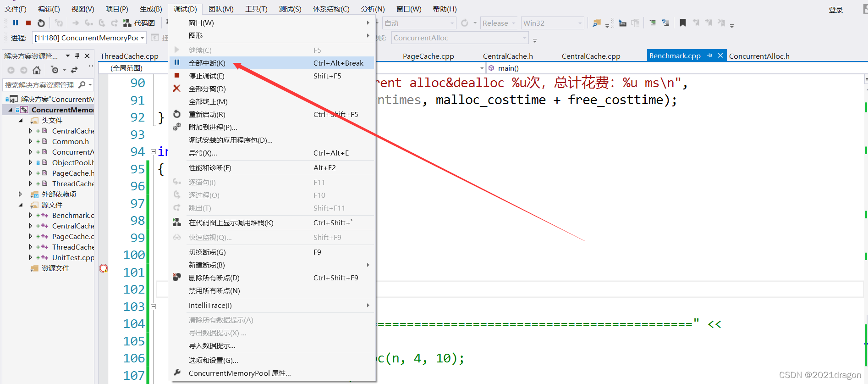Expand the 图形 Graphics submenu

coord(272,35)
